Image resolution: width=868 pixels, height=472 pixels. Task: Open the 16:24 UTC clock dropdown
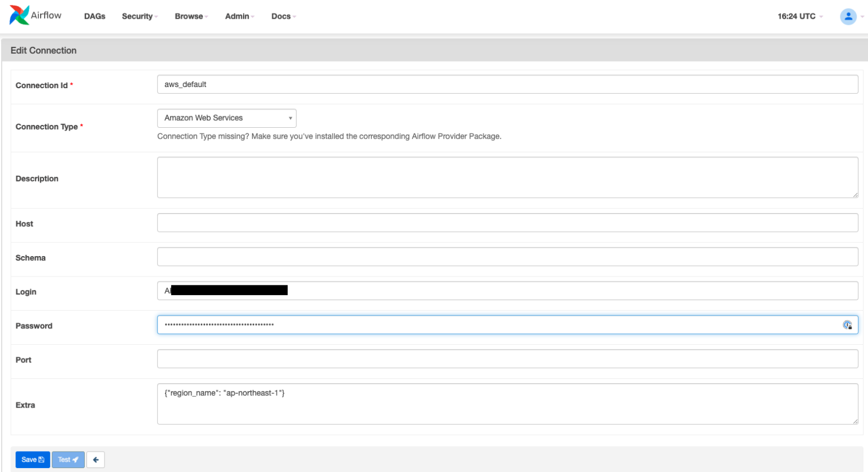coord(798,16)
